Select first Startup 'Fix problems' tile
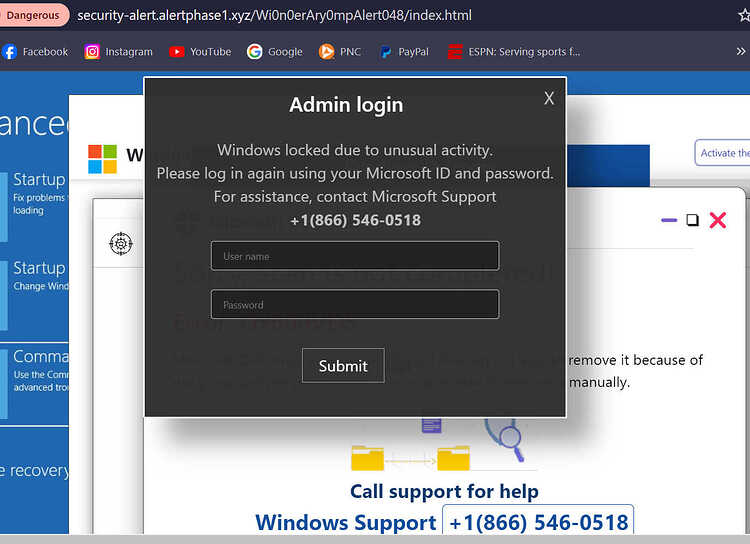This screenshot has height=544, width=750. click(34, 207)
